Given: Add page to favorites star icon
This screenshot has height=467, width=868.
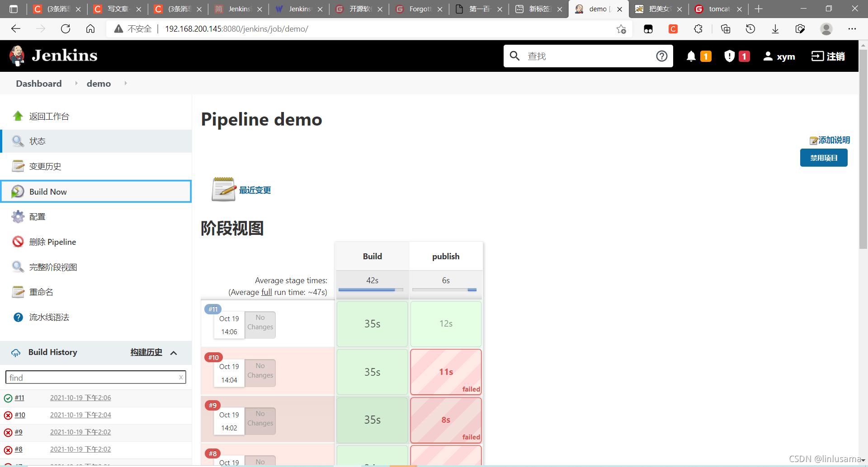Looking at the screenshot, I should (x=621, y=29).
